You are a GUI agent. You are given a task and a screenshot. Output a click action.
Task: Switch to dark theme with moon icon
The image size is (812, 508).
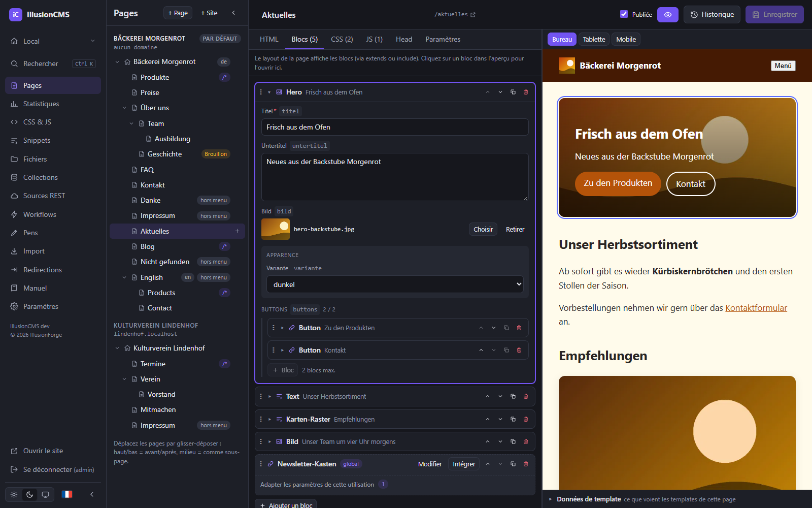(x=30, y=494)
